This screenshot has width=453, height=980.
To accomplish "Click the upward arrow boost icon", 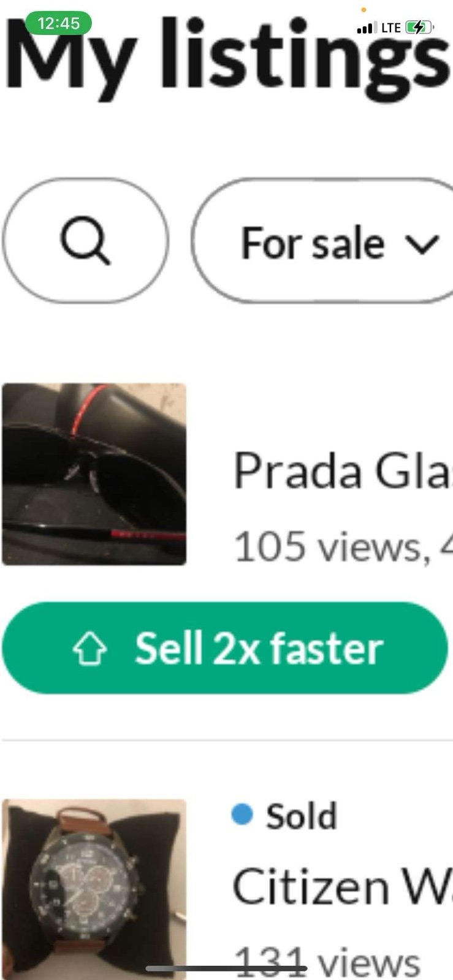I will tap(89, 649).
